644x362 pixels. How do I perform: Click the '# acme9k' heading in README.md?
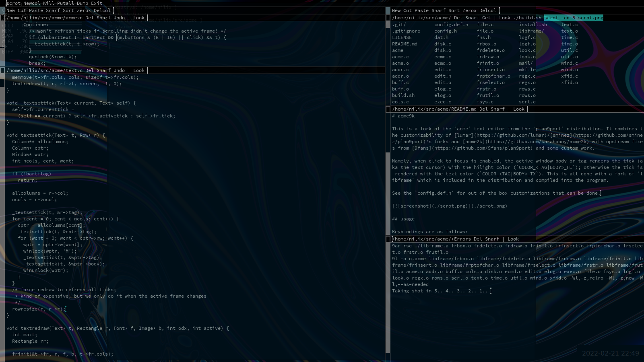pyautogui.click(x=403, y=116)
